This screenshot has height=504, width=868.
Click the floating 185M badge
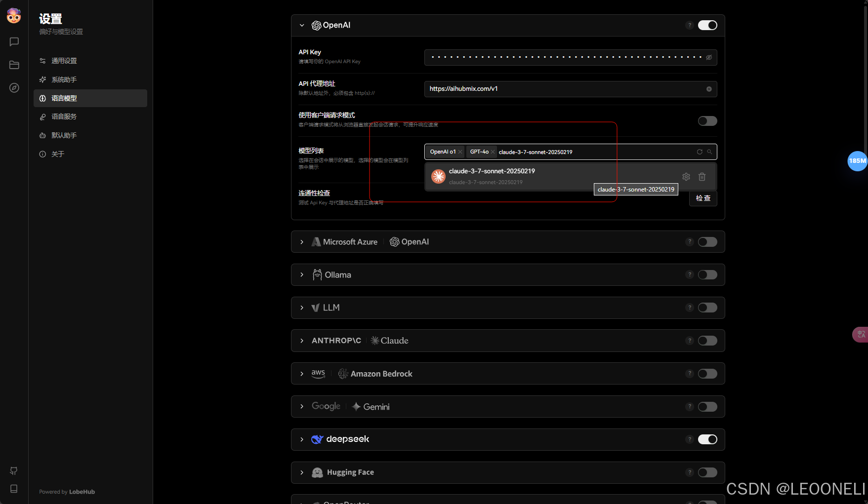[858, 161]
